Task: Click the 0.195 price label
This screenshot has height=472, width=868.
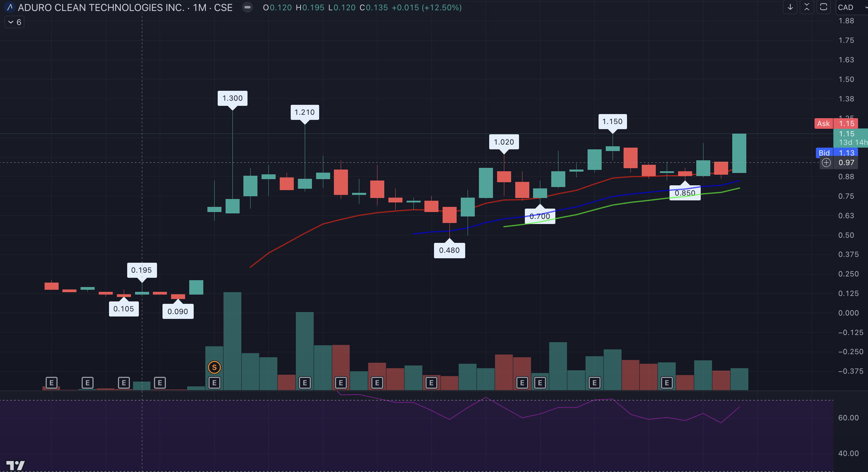Action: pyautogui.click(x=142, y=270)
